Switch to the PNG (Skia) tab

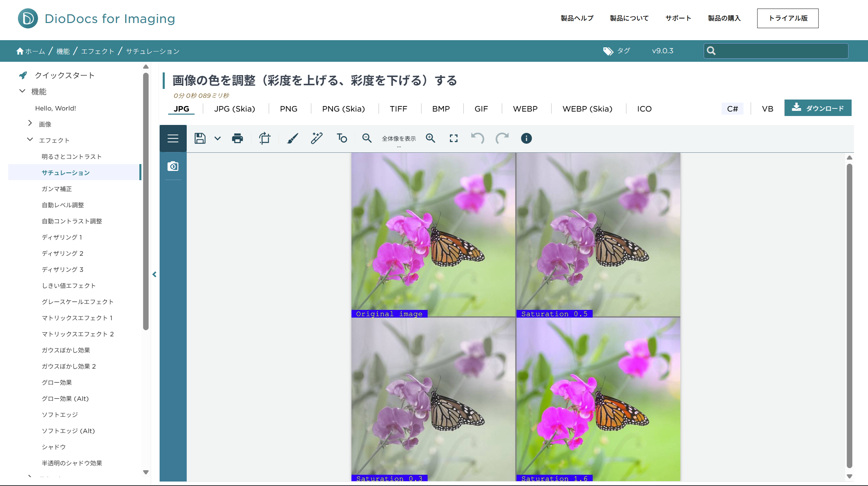[x=344, y=109]
